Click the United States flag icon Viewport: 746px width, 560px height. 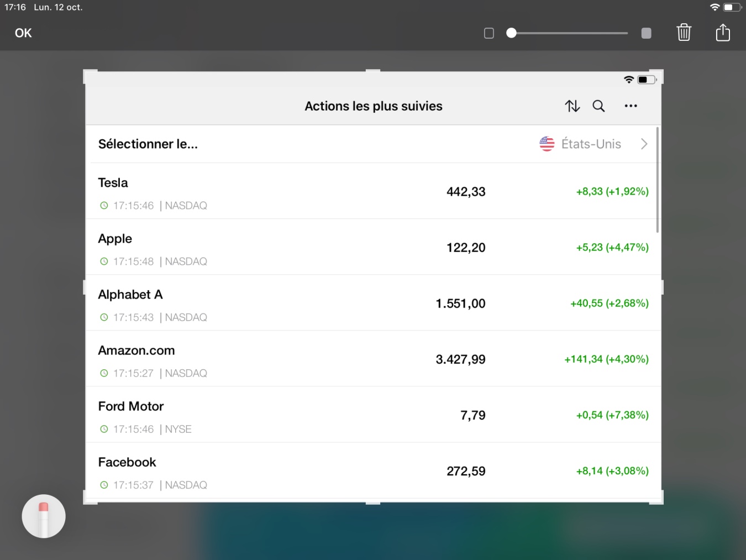(547, 144)
